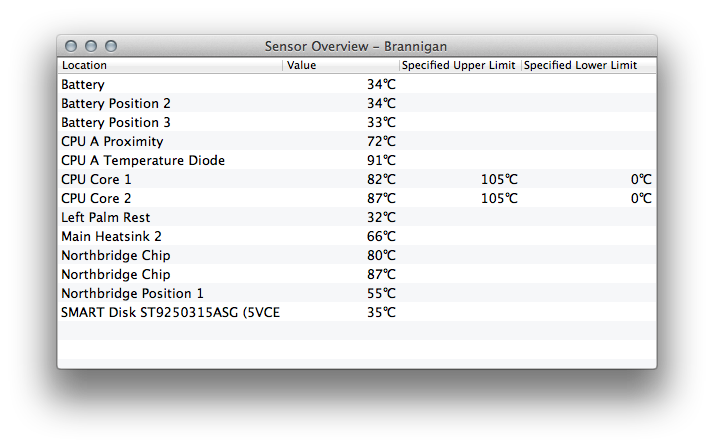Click the Specified Upper Limit column header
This screenshot has height=448, width=714.
click(460, 66)
